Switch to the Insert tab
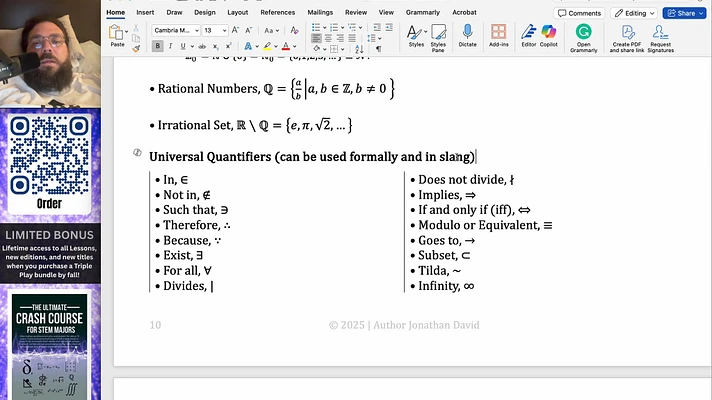This screenshot has width=712, height=400. click(145, 12)
